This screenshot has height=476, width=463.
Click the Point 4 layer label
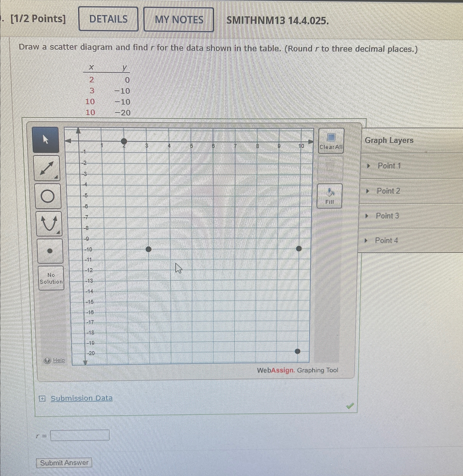387,240
